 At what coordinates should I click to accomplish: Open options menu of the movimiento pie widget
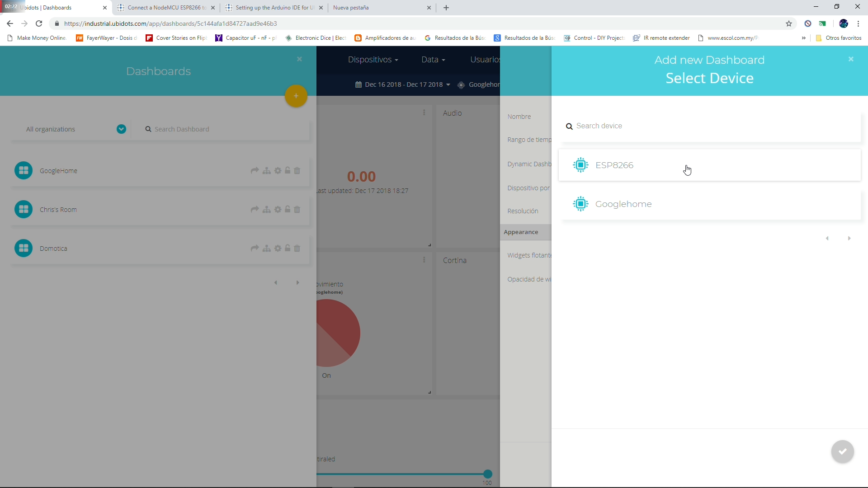pyautogui.click(x=424, y=260)
